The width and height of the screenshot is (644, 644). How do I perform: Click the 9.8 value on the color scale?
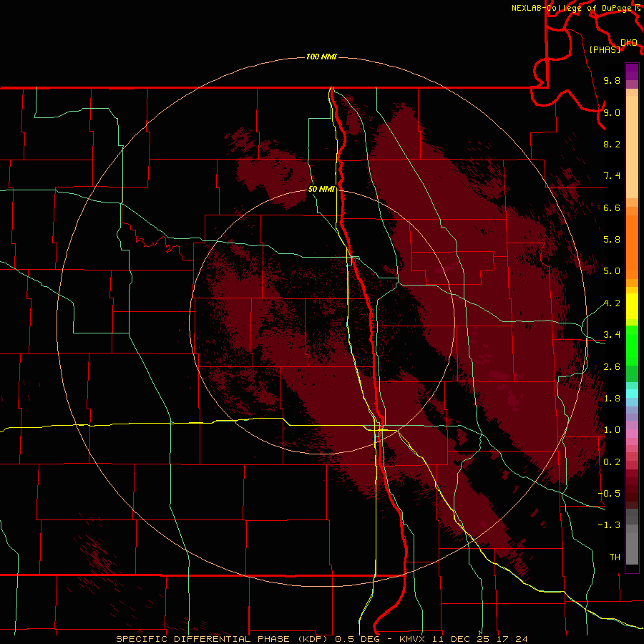(x=612, y=80)
